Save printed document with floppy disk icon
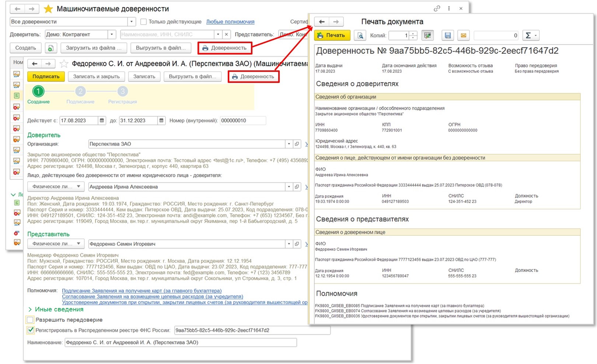The width and height of the screenshot is (597, 364). 448,35
